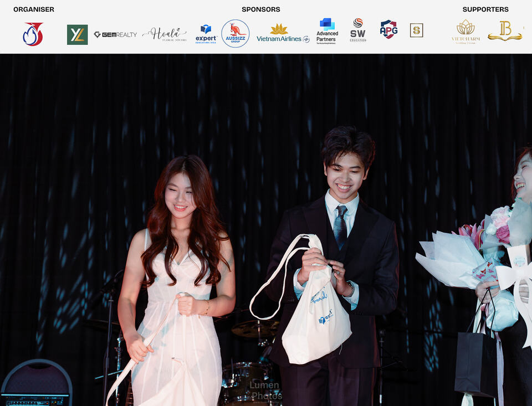Select the gold B supporter logo
This screenshot has height=406, width=532.
[x=505, y=31]
